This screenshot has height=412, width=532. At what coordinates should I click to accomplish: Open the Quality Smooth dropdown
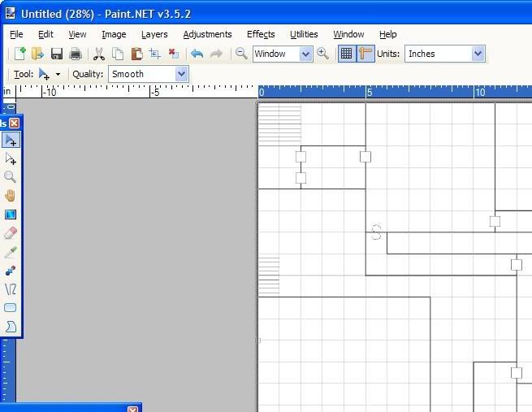click(181, 74)
